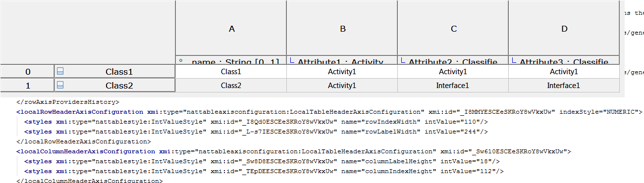Select Activity1 cell in Class2 row

(342, 86)
